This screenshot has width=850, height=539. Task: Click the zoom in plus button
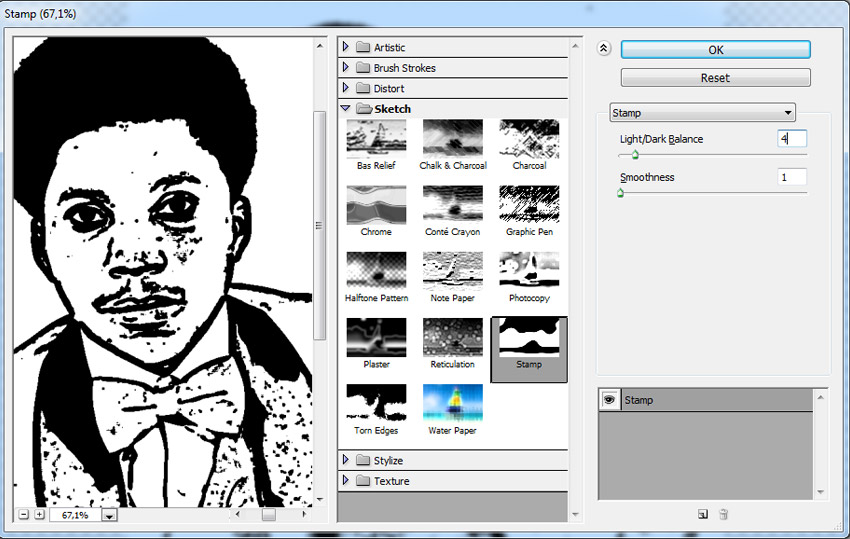[x=40, y=515]
